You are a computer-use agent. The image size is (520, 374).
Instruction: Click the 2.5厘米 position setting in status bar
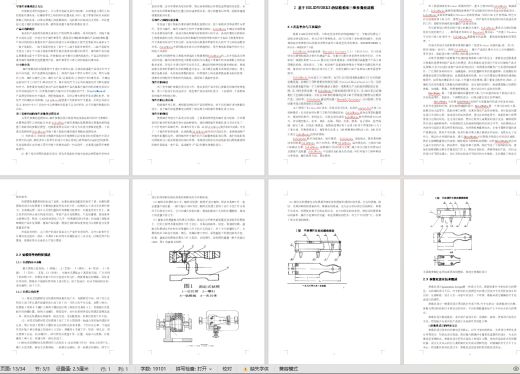72,369
